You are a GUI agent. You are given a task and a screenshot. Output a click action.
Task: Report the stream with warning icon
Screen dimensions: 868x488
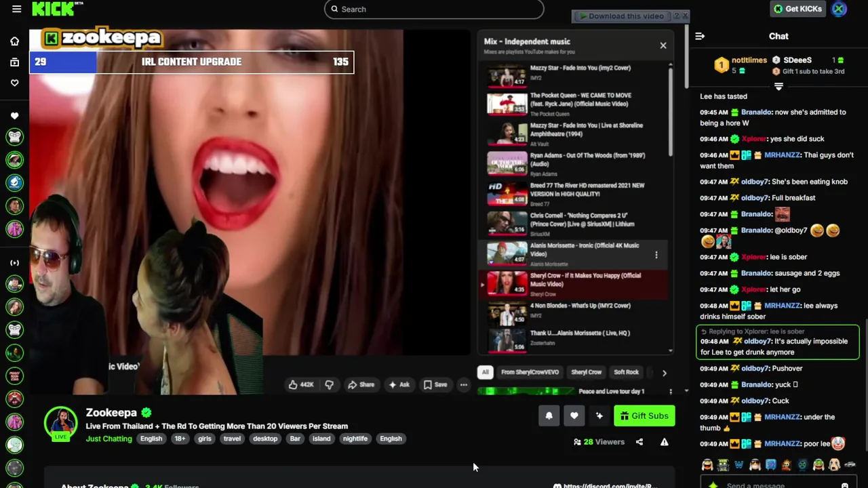[x=665, y=442]
